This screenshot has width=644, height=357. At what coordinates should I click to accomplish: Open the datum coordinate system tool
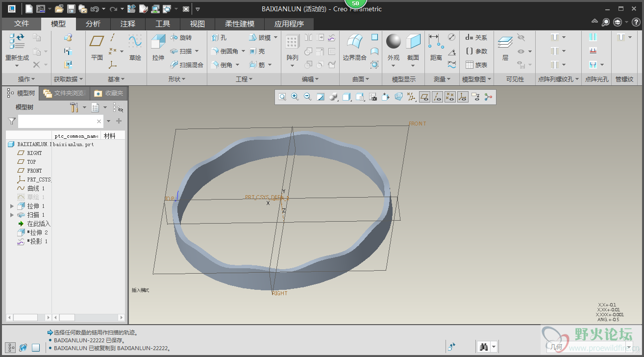click(x=113, y=65)
